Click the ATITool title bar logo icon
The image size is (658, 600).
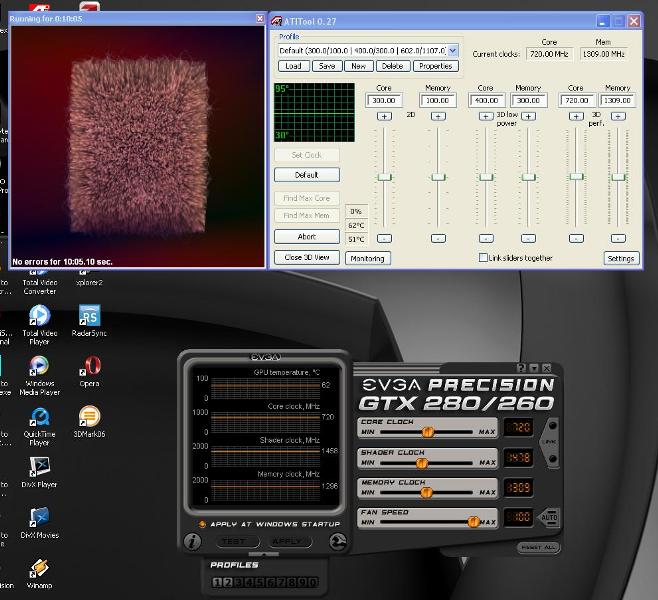tap(277, 21)
